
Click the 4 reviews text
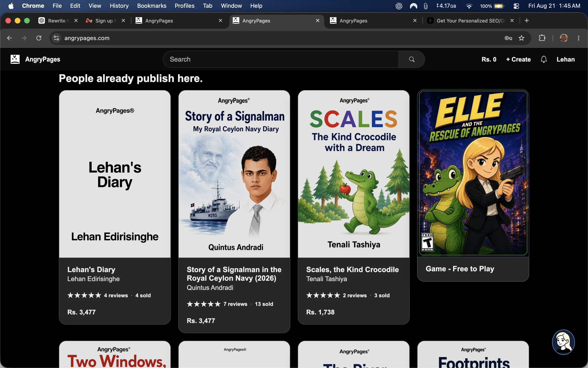(116, 295)
